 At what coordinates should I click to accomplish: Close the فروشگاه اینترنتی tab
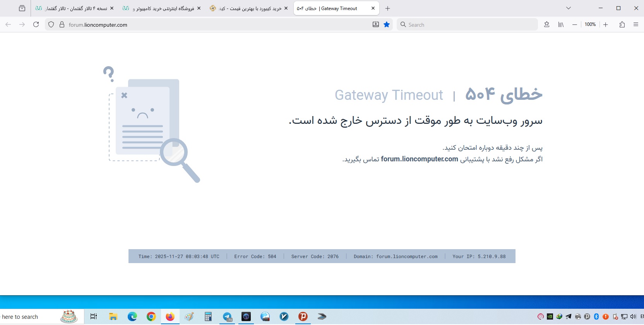click(199, 8)
